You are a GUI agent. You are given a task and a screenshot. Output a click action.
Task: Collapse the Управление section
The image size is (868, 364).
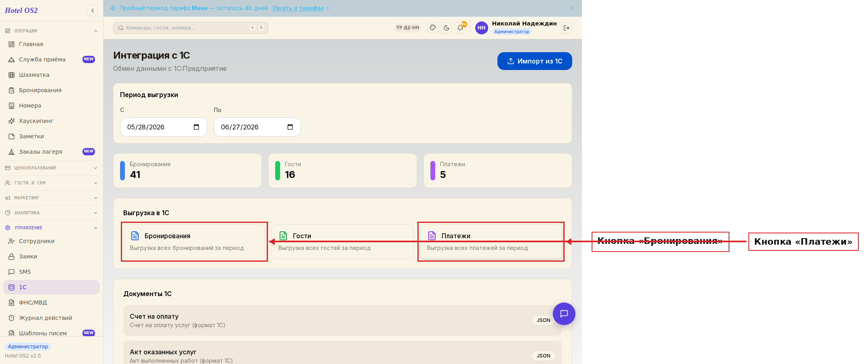tap(51, 228)
